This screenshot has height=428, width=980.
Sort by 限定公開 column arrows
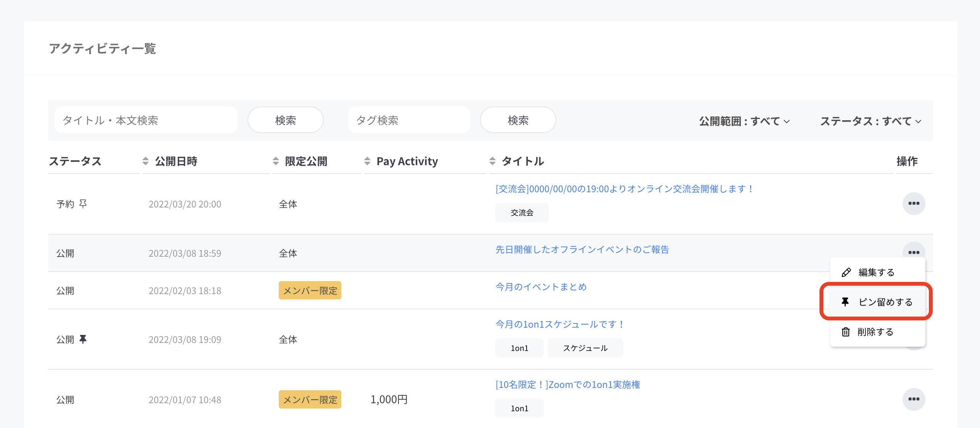coord(276,161)
